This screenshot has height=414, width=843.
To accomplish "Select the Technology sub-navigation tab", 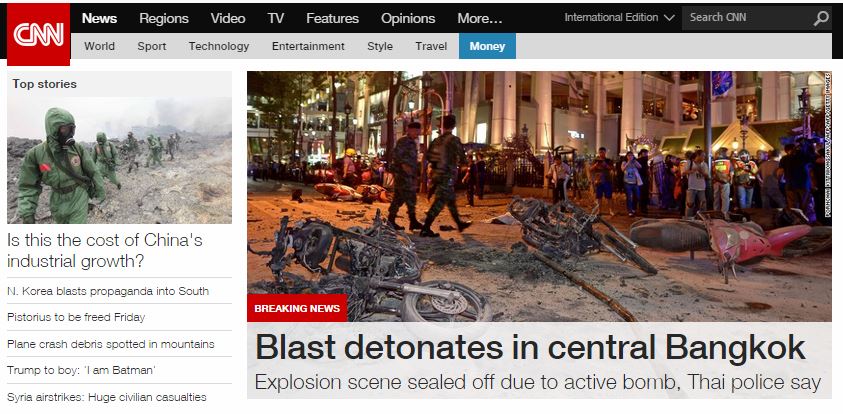I will [x=219, y=46].
